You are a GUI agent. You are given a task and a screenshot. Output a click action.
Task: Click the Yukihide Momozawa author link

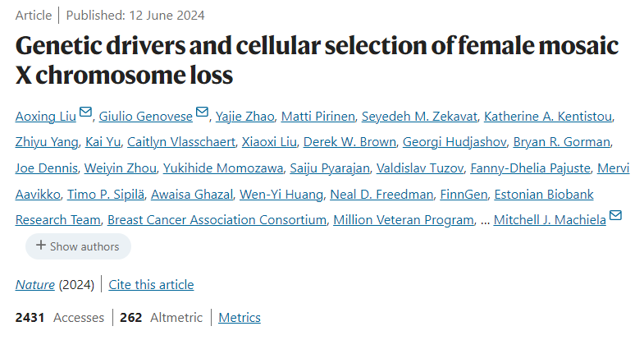click(x=223, y=168)
